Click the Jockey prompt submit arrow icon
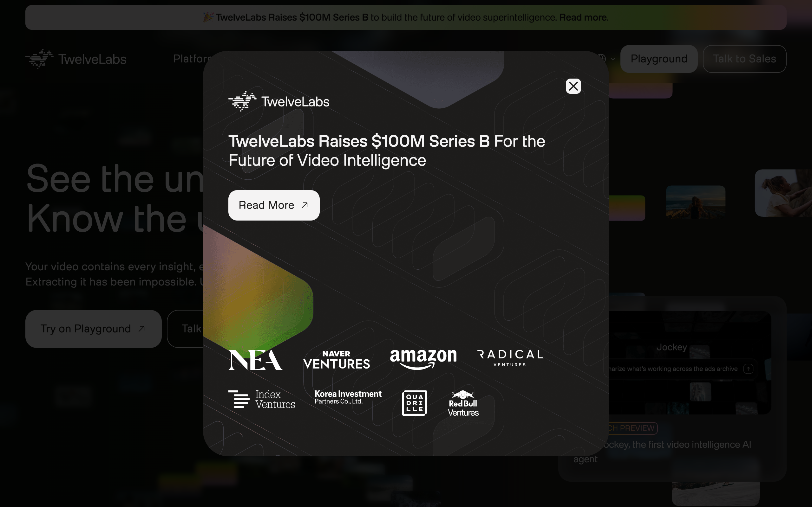 [x=748, y=369]
